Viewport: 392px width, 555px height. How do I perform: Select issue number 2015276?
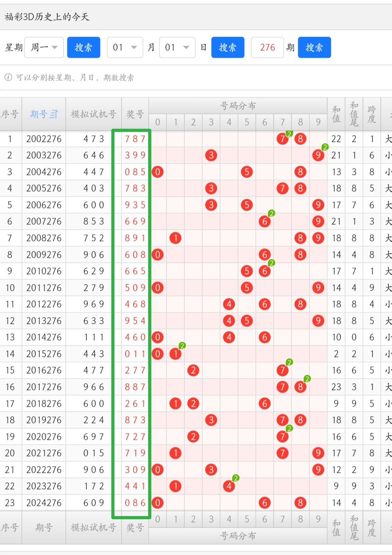coord(44,354)
